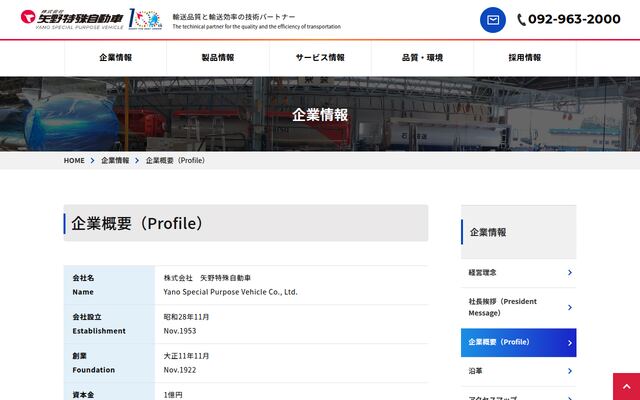Open the 採用情報 navigation menu
This screenshot has height=400, width=640.
(x=525, y=58)
